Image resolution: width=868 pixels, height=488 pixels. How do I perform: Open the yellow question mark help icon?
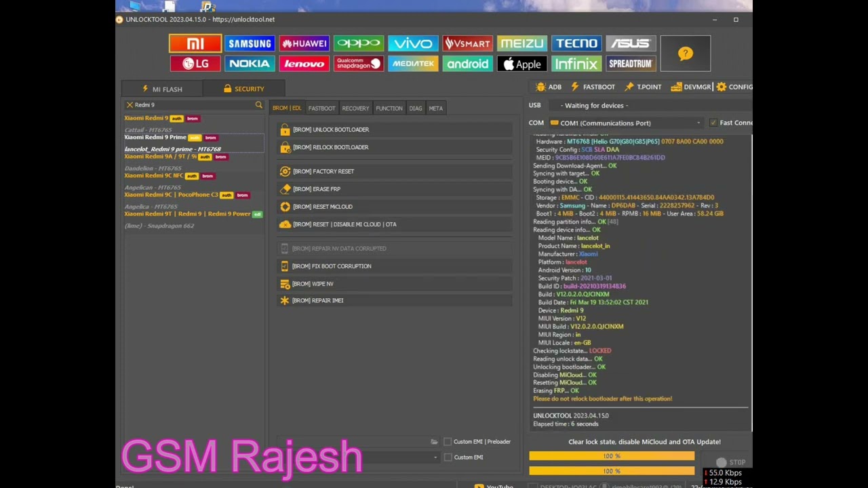pyautogui.click(x=686, y=54)
